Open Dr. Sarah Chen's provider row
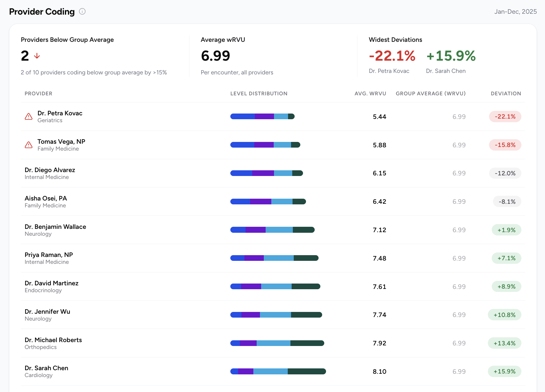 click(273, 371)
